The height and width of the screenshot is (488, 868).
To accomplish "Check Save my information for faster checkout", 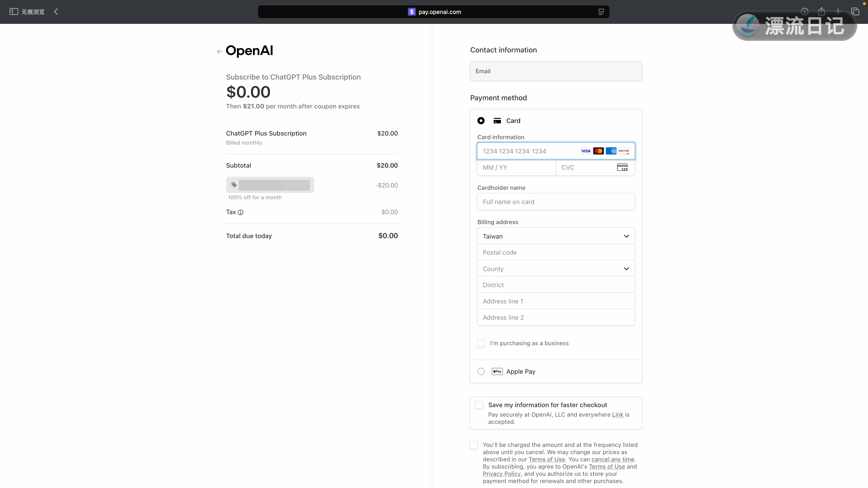I will [x=479, y=405].
